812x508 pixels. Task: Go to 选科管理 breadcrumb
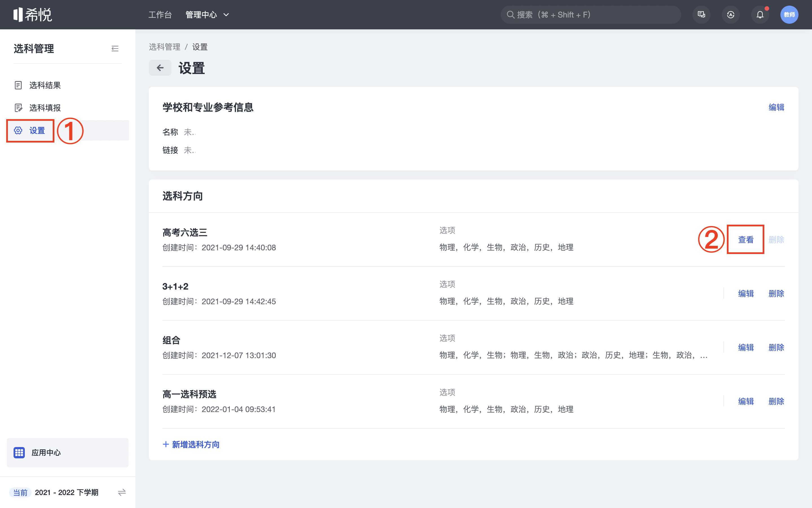(164, 47)
